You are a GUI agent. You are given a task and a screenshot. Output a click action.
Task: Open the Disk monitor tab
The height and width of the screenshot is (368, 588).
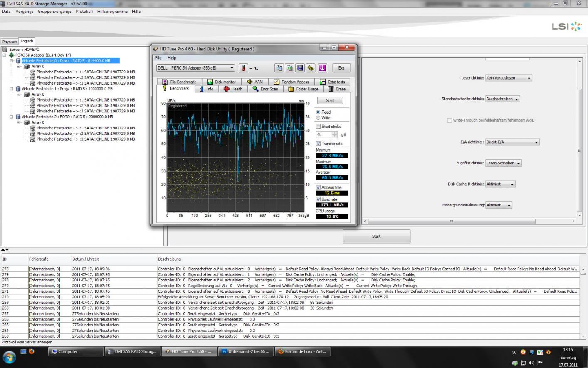[x=221, y=82]
